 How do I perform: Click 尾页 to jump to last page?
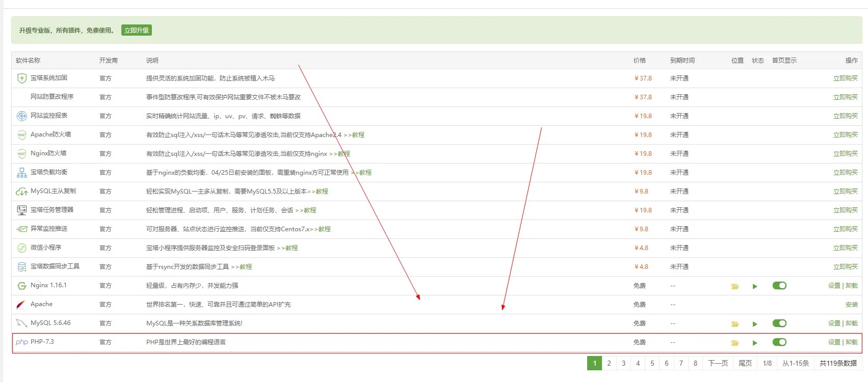[x=745, y=363]
